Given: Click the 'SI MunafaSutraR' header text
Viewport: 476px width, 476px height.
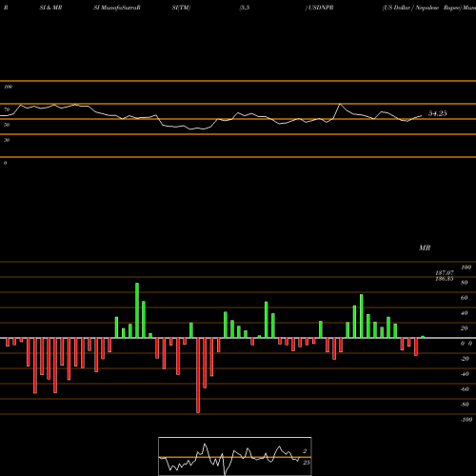Looking at the screenshot, I should pos(117,8).
